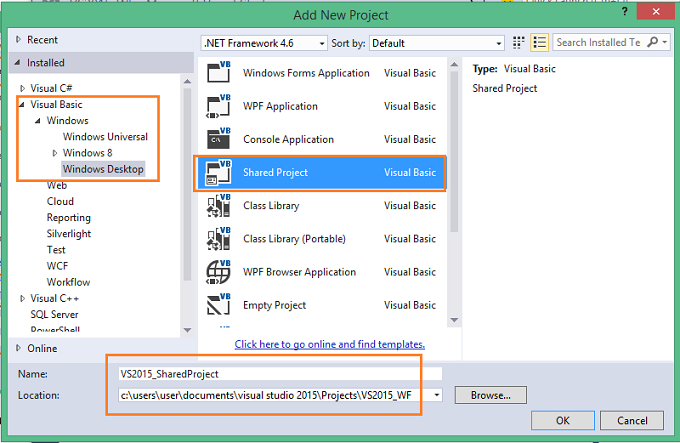Viewport: 680px width, 443px height.
Task: Click the Cancel button
Action: pyautogui.click(x=632, y=420)
